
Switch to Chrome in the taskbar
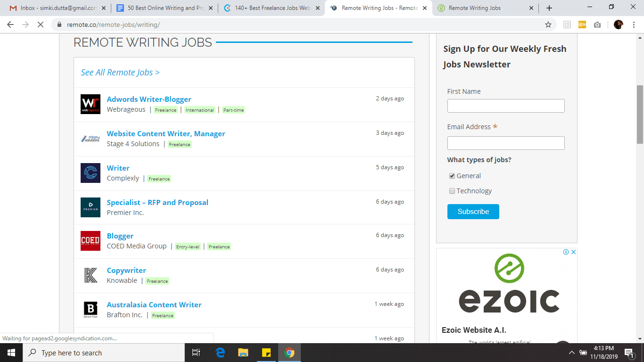click(x=289, y=353)
